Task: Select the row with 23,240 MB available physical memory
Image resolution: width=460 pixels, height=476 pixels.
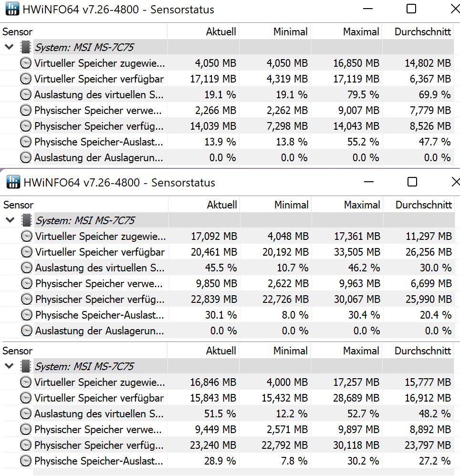Action: (x=99, y=445)
